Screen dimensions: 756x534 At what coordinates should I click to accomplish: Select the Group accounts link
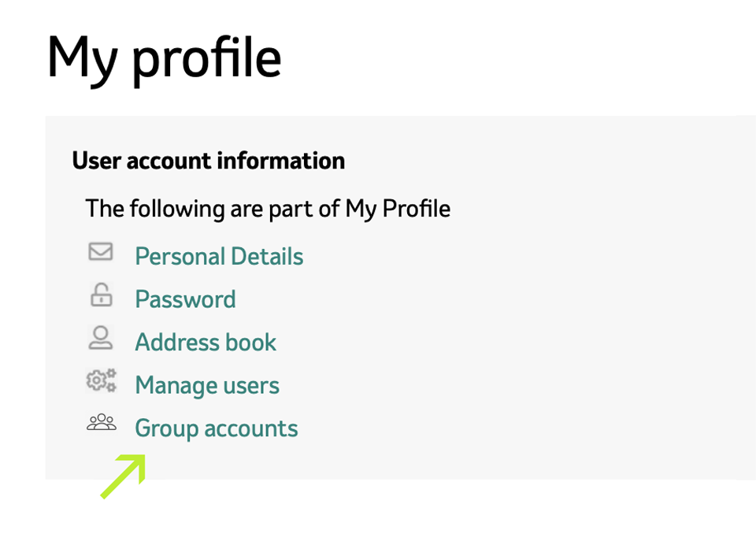[x=217, y=428]
